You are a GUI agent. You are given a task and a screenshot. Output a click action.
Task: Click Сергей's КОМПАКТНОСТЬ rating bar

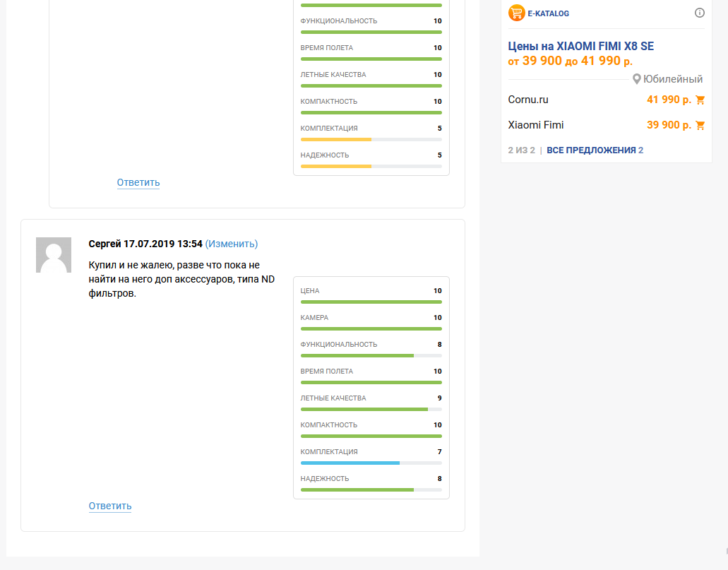pos(371,437)
